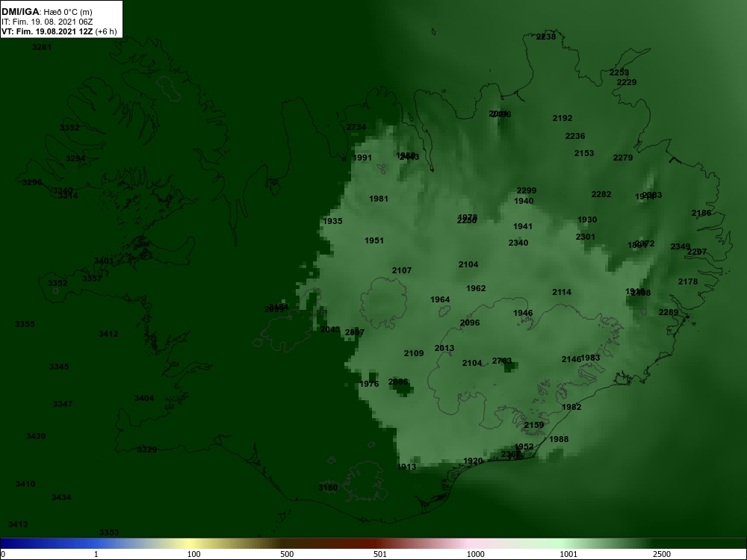Select the 2178 map value
Screen dimensions: 747x560
[x=688, y=282]
